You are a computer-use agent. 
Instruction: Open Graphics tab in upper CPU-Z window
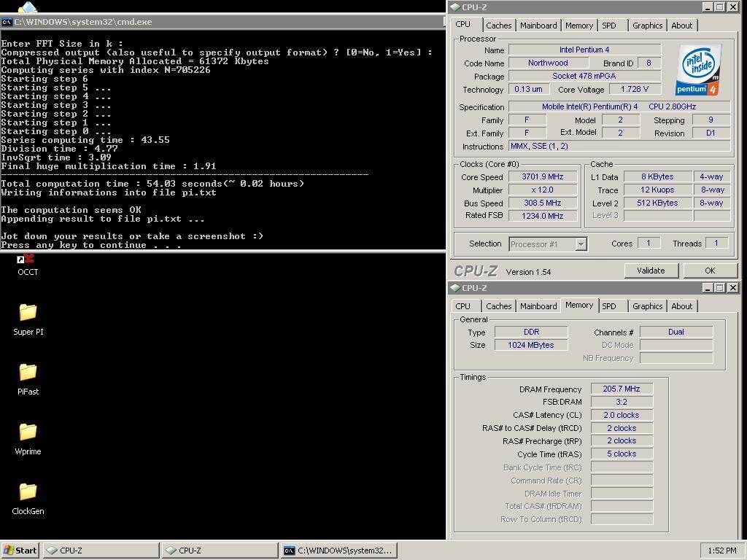click(648, 26)
